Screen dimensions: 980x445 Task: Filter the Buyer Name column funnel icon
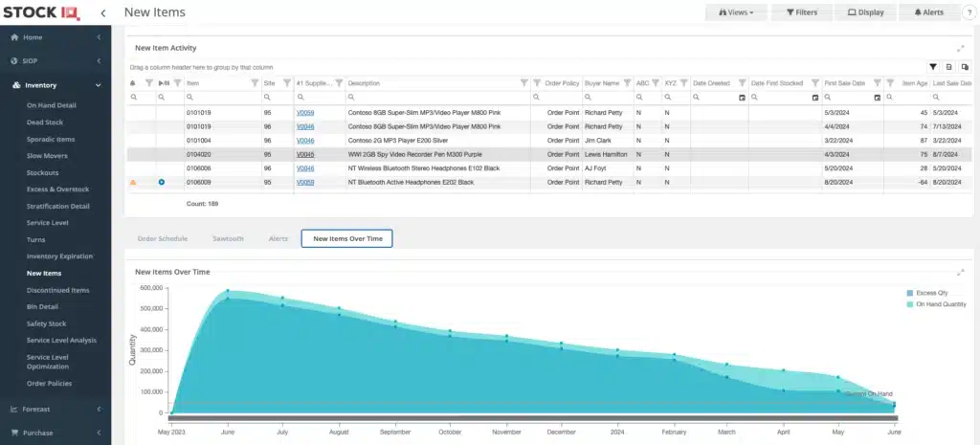pos(627,83)
